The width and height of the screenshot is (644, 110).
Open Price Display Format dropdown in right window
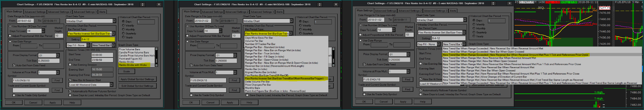408,54
